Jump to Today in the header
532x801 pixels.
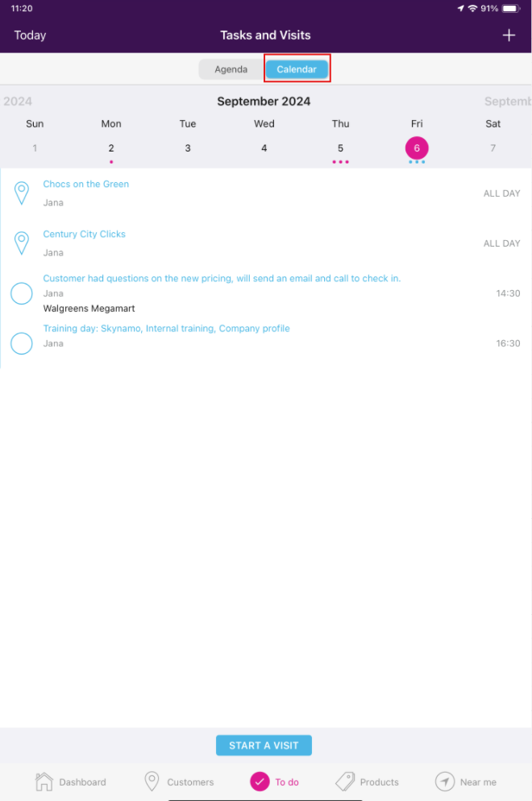coord(31,35)
